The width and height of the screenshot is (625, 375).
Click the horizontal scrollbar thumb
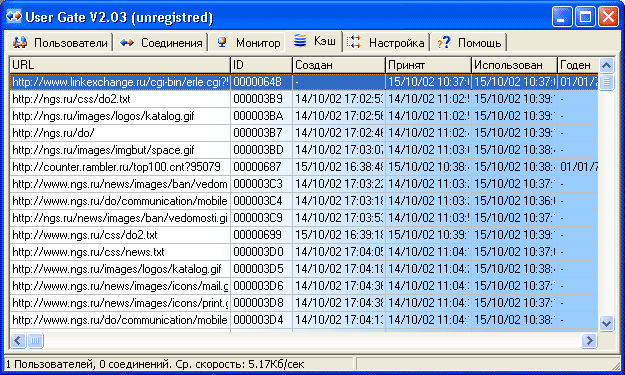(x=35, y=340)
